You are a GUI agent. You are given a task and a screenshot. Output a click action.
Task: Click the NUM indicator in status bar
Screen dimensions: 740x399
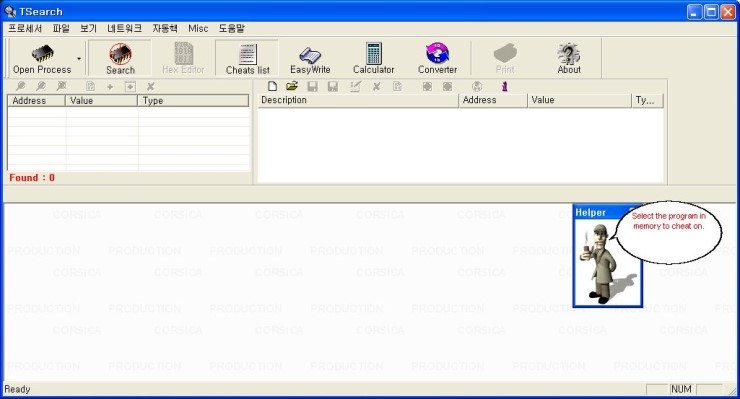pos(681,389)
